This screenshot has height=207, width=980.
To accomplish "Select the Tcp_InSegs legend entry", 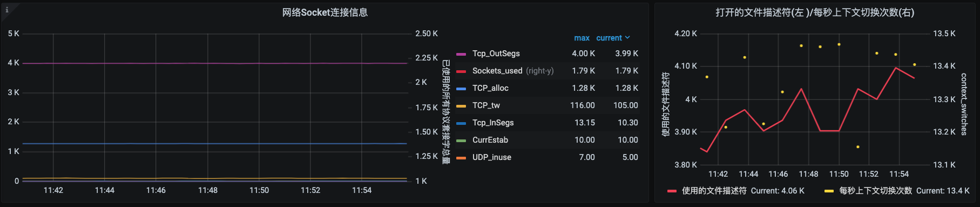I will [x=493, y=123].
